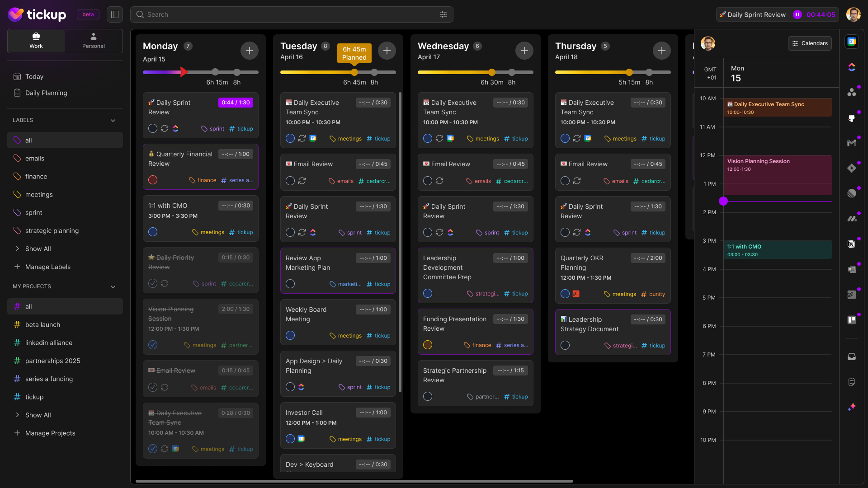868x488 pixels.
Task: Open Today view in the left sidebar
Action: tap(33, 76)
